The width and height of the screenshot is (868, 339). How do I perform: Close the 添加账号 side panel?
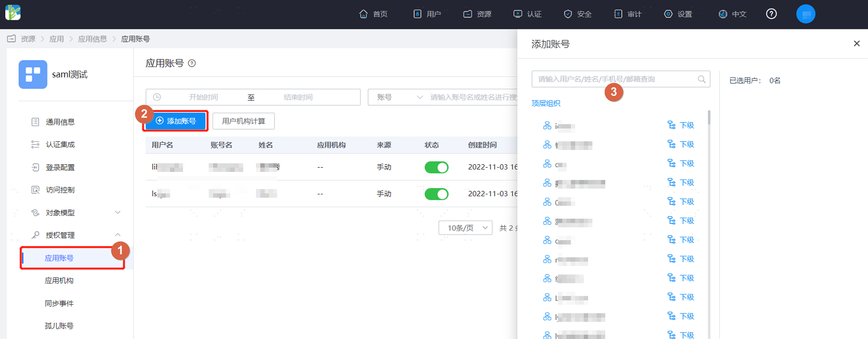pyautogui.click(x=857, y=43)
